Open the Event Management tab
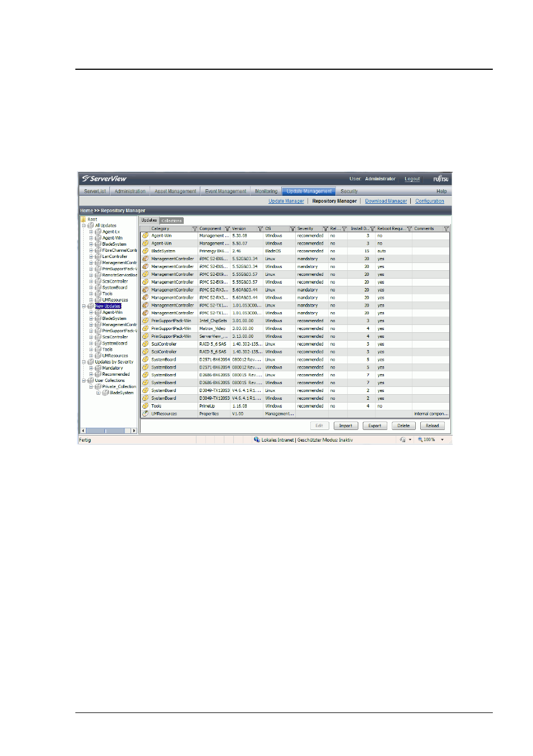The image size is (533, 756). coord(225,192)
